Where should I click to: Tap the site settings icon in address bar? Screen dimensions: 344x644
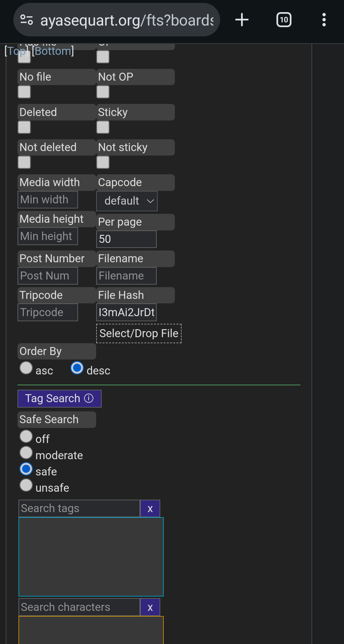click(27, 20)
